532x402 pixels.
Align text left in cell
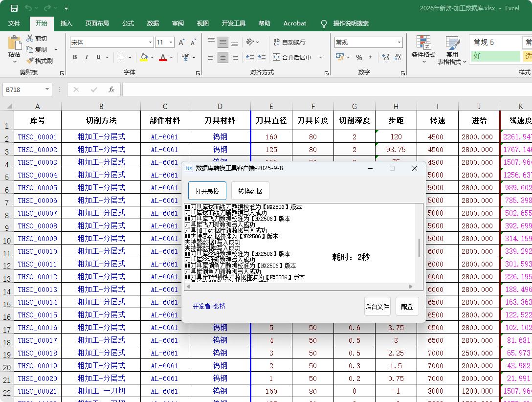pos(211,57)
